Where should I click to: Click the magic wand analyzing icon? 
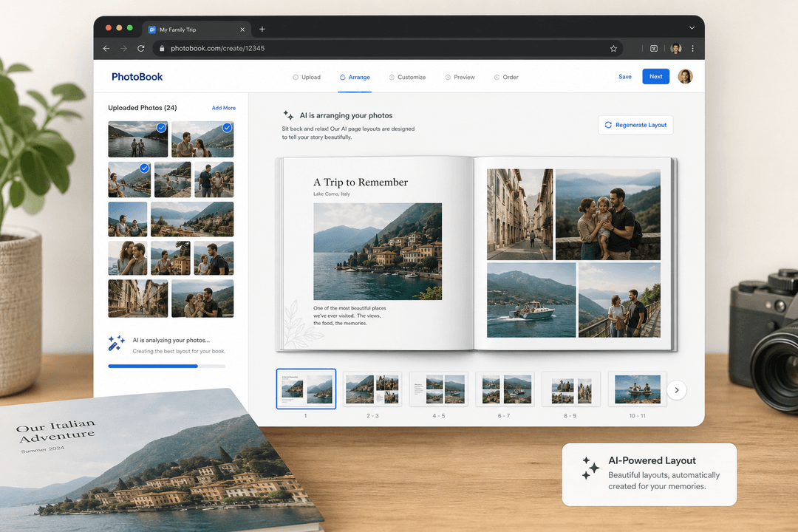[x=116, y=343]
